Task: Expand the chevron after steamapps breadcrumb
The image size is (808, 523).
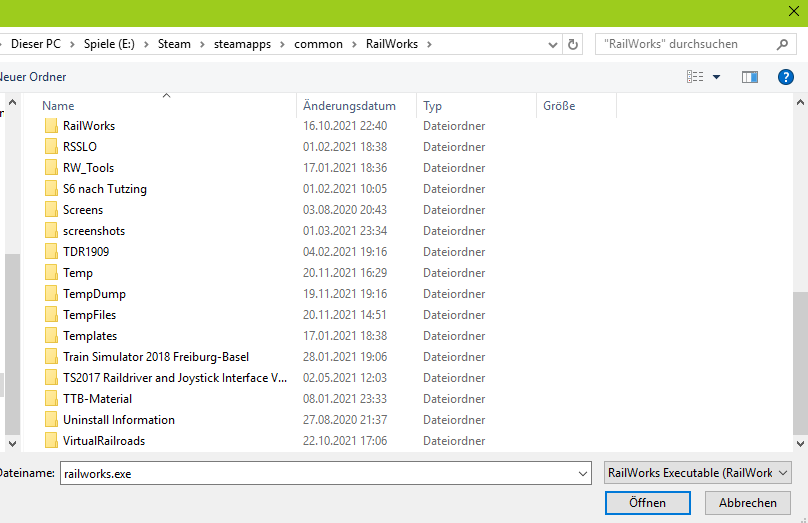Action: pyautogui.click(x=282, y=44)
